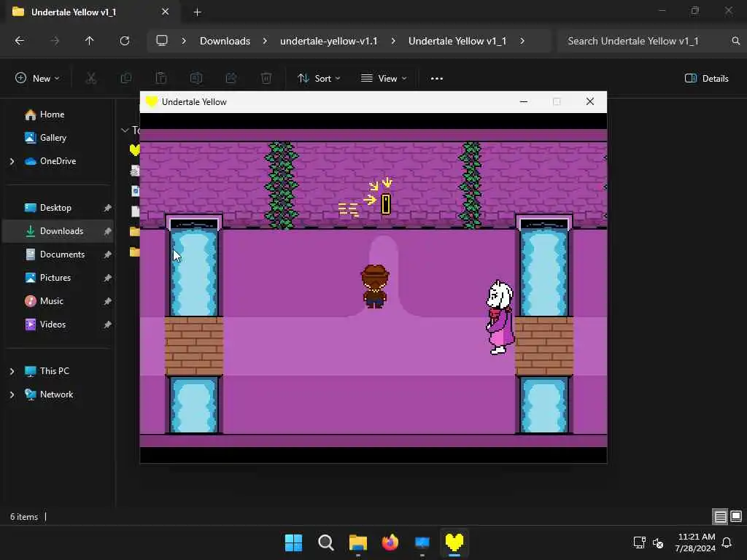This screenshot has width=747, height=560.
Task: Open Music in Quick access
Action: 52,301
